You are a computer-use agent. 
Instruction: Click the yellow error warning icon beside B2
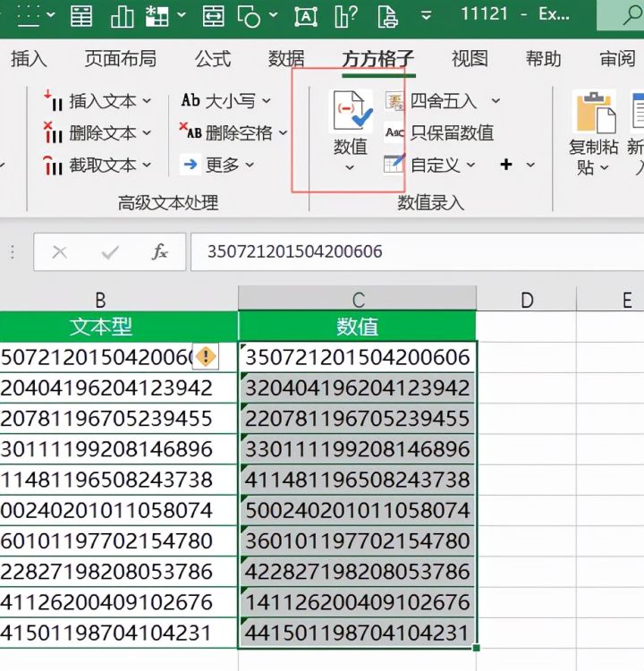pyautogui.click(x=206, y=356)
